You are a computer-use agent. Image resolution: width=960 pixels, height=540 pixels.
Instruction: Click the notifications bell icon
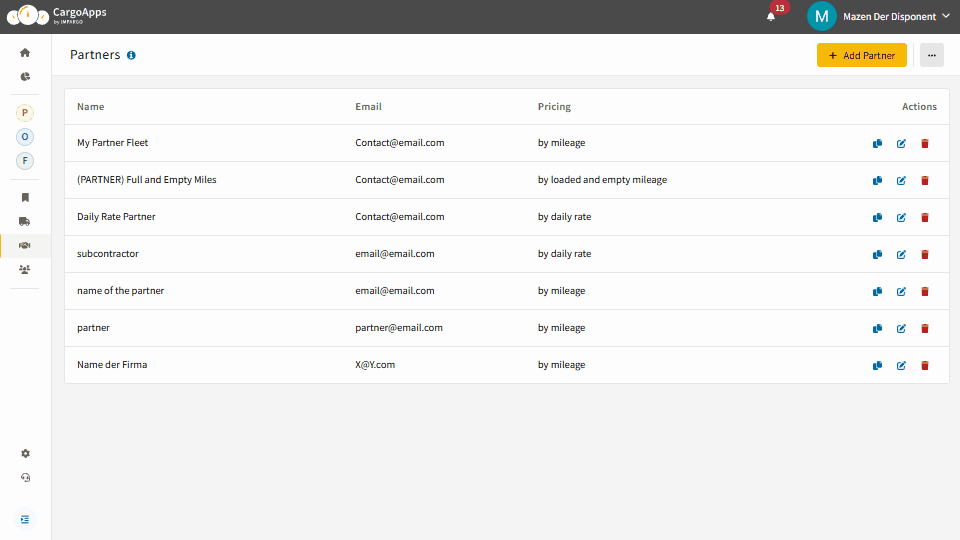pos(771,16)
